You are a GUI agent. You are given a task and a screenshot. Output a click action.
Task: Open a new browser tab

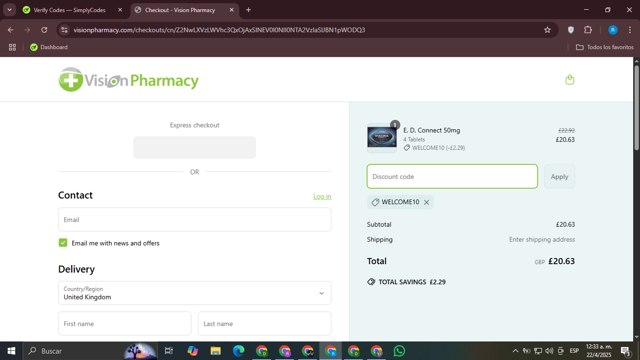pos(248,10)
